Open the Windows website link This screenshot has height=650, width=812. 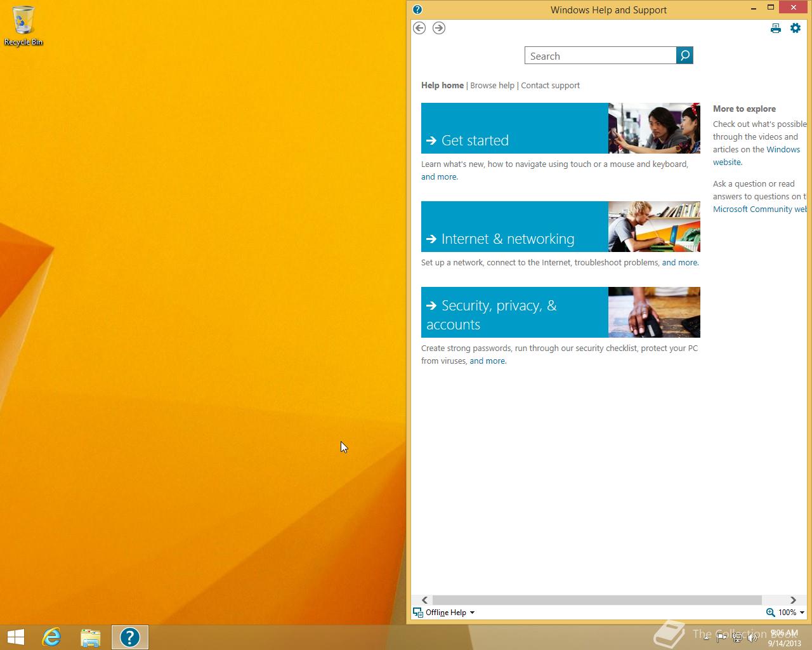pyautogui.click(x=756, y=156)
